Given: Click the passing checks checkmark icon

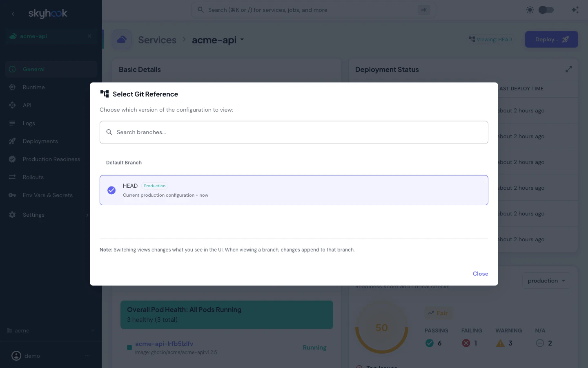Looking at the screenshot, I should 430,343.
